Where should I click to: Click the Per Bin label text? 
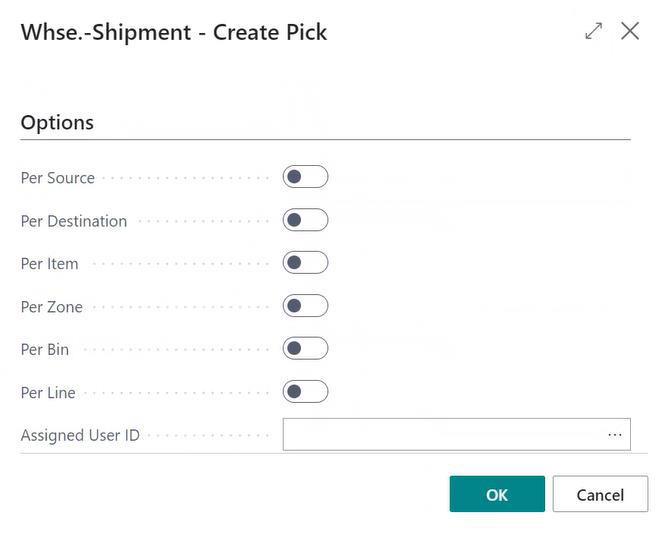pyautogui.click(x=45, y=350)
